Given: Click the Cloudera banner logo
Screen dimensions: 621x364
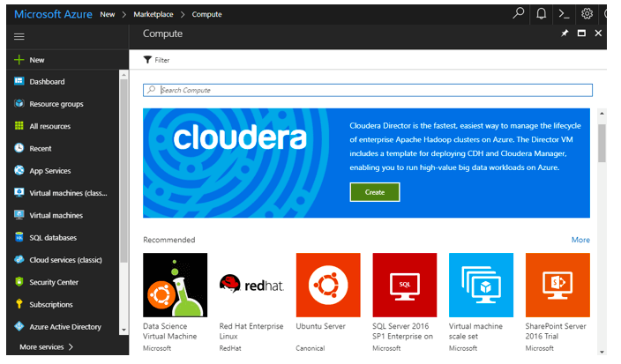Looking at the screenshot, I should click(240, 137).
